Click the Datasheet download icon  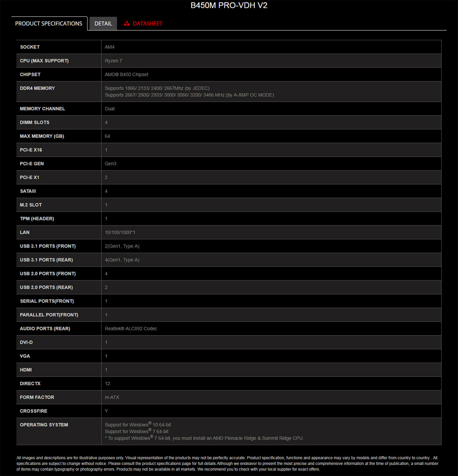pyautogui.click(x=127, y=23)
